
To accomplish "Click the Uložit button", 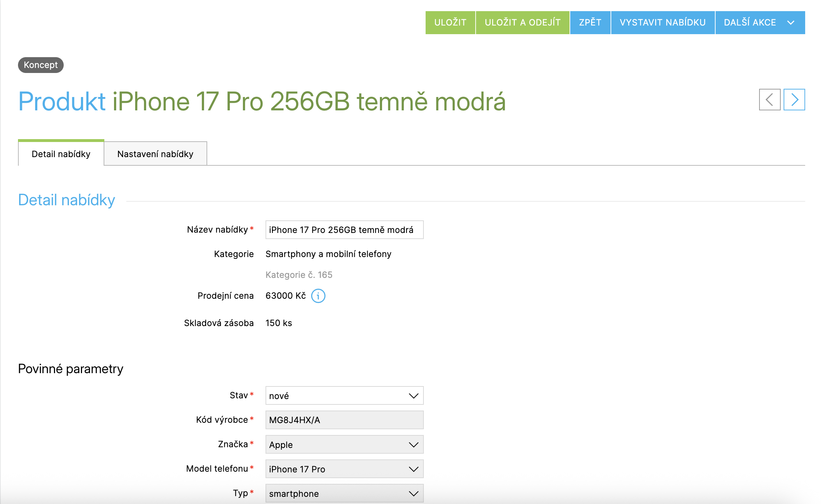I will 450,23.
